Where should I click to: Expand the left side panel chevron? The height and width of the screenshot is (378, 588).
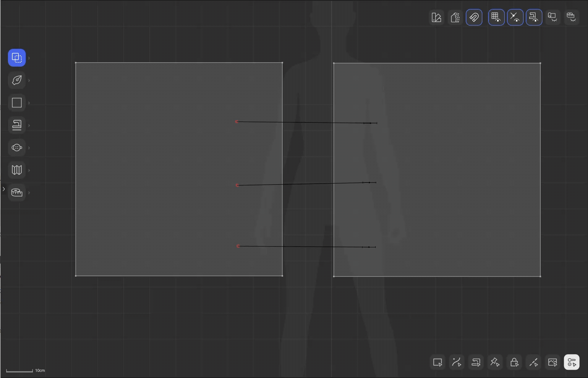(4, 189)
